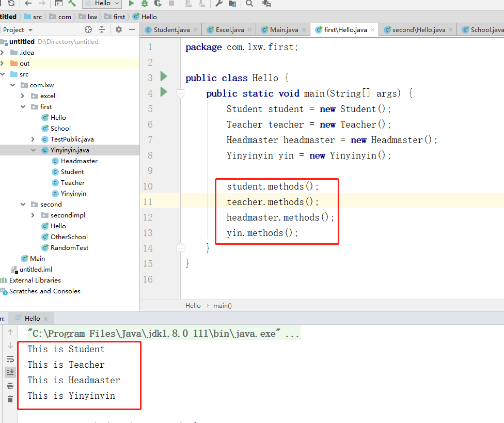This screenshot has height=423, width=504.
Task: Open Search Everywhere with the magnifier icon
Action: point(249,4)
